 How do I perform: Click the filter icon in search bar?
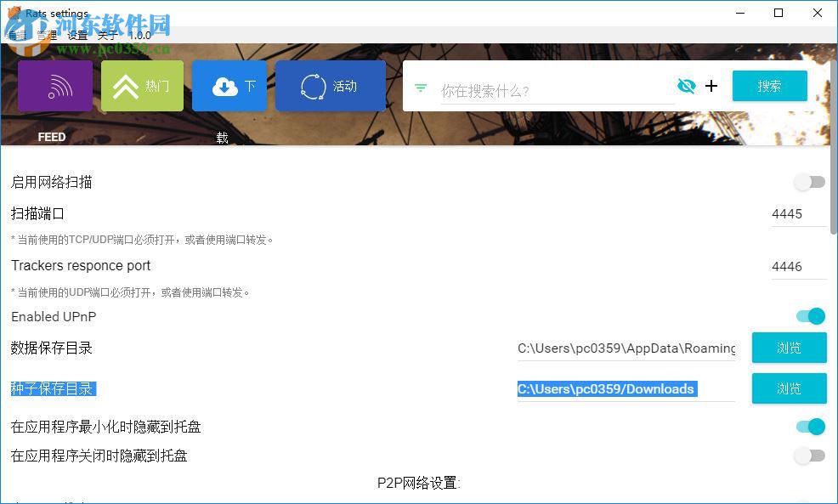[x=420, y=86]
